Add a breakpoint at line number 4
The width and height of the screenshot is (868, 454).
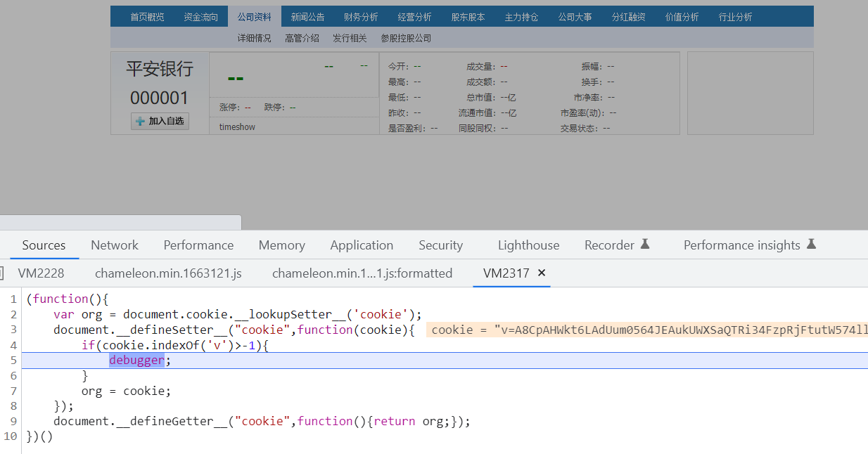[14, 345]
